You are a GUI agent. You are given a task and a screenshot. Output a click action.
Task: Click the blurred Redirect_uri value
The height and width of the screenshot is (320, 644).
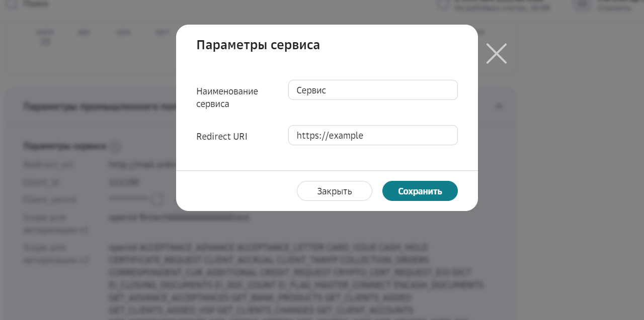click(142, 164)
